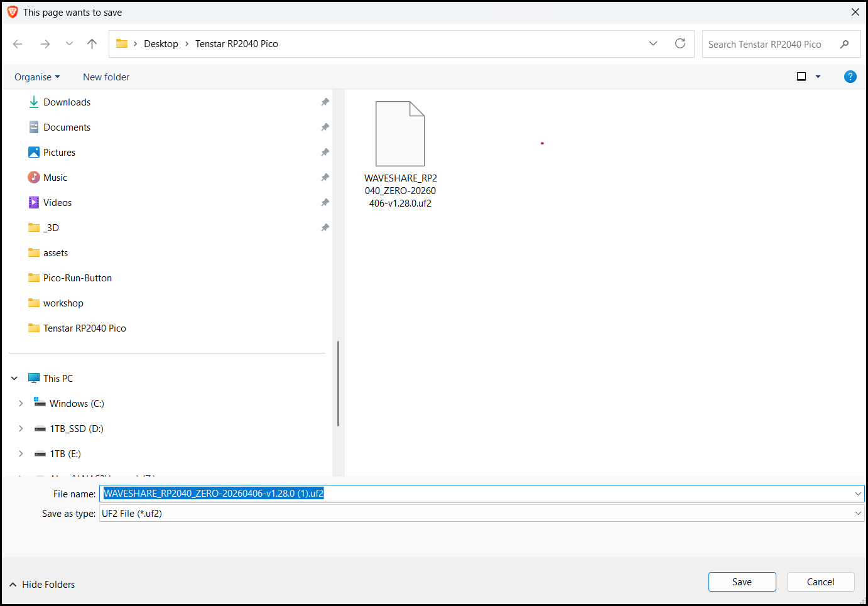
Task: Select the 1TB (E:) drive
Action: [x=65, y=454]
